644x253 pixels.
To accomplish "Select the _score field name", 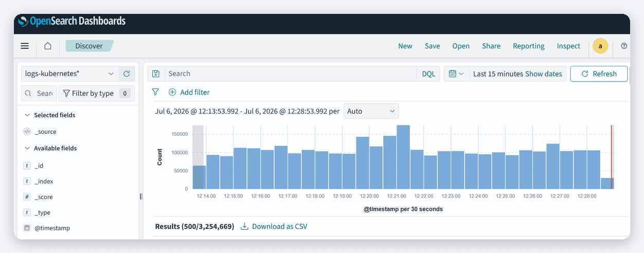I will click(x=44, y=197).
